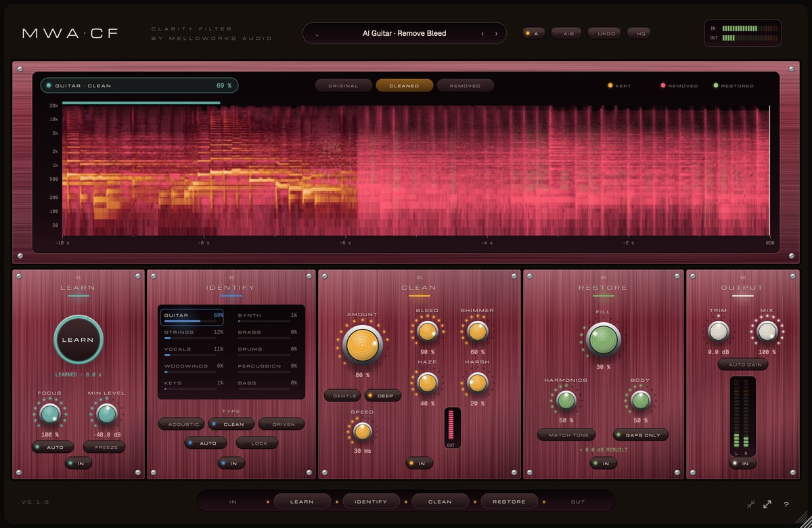Image resolution: width=812 pixels, height=528 pixels.
Task: Open the preset list dropdown chevron
Action: pos(317,33)
